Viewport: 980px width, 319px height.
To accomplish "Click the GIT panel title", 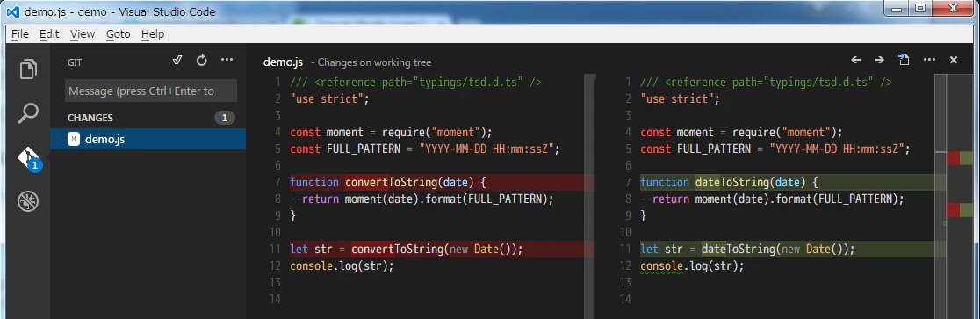I will pos(75,62).
